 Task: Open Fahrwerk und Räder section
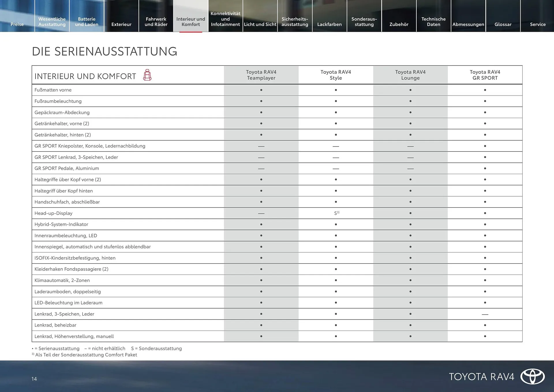(156, 22)
